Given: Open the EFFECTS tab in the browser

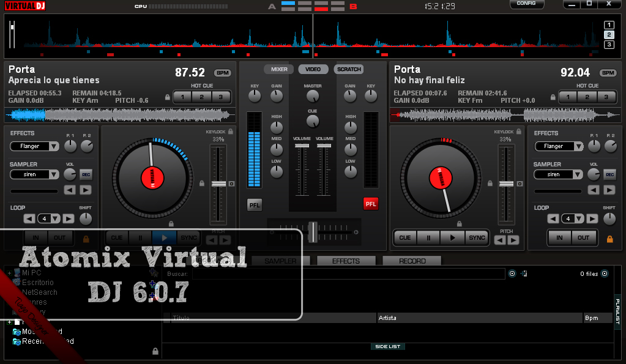Looking at the screenshot, I should click(346, 261).
